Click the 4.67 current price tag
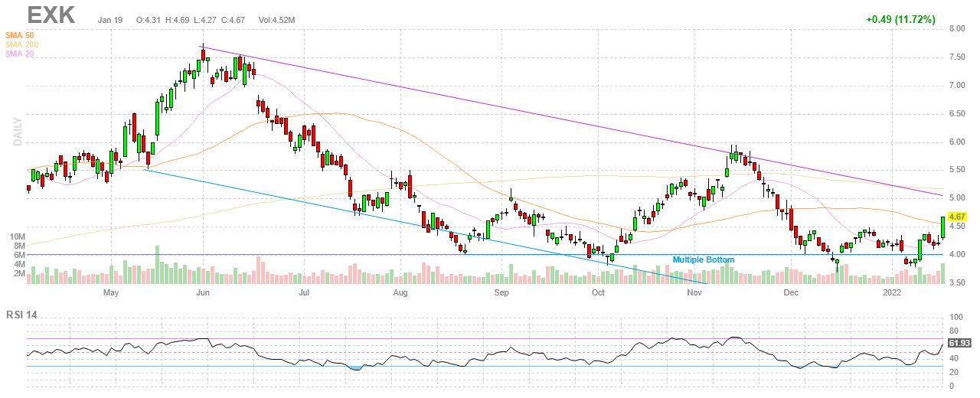980x398 pixels. click(x=957, y=217)
